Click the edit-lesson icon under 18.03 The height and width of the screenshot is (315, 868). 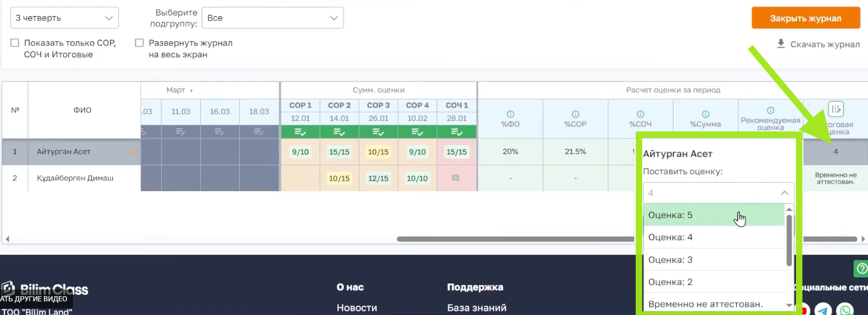point(259,132)
